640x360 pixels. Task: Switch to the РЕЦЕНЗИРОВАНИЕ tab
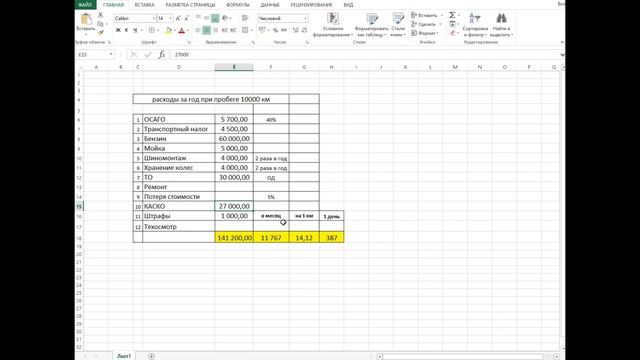tap(311, 5)
